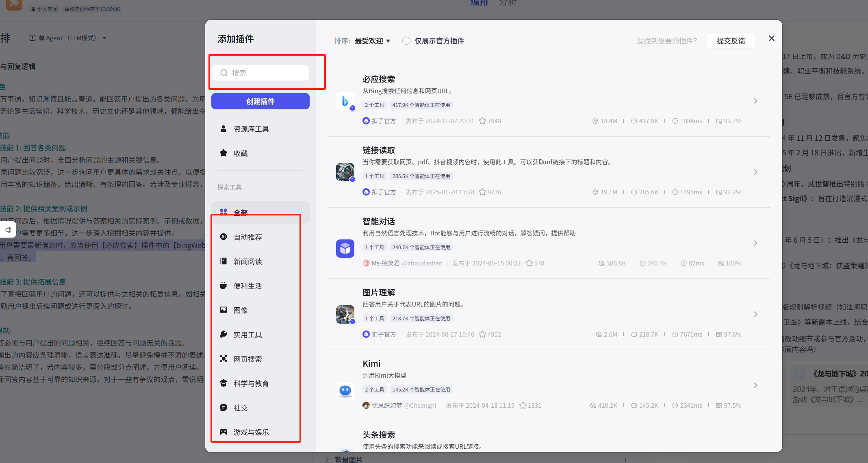Viewport: 868px width, 463px height.
Task: Close the 添加插件 dialog
Action: [771, 38]
